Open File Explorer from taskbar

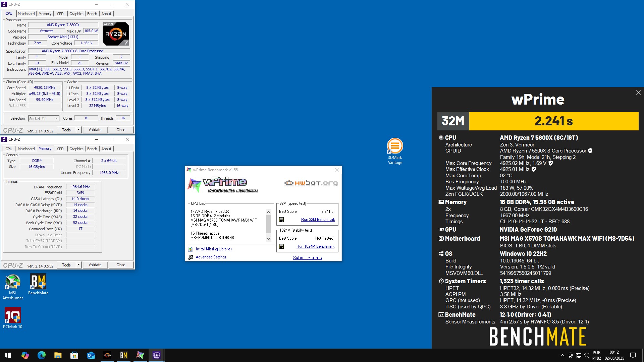[x=58, y=355]
